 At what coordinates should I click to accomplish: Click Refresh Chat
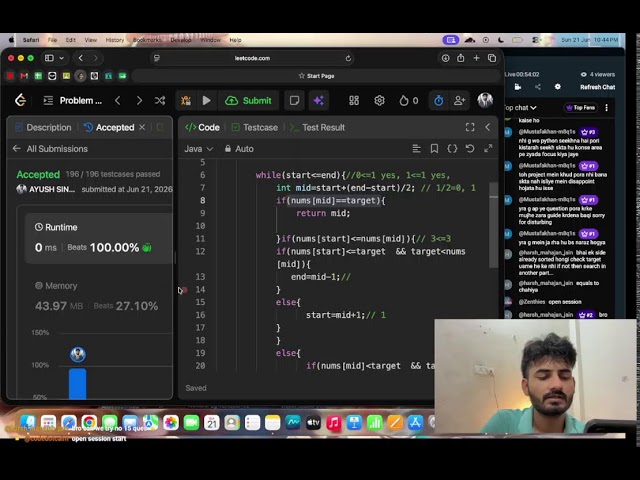[x=598, y=87]
